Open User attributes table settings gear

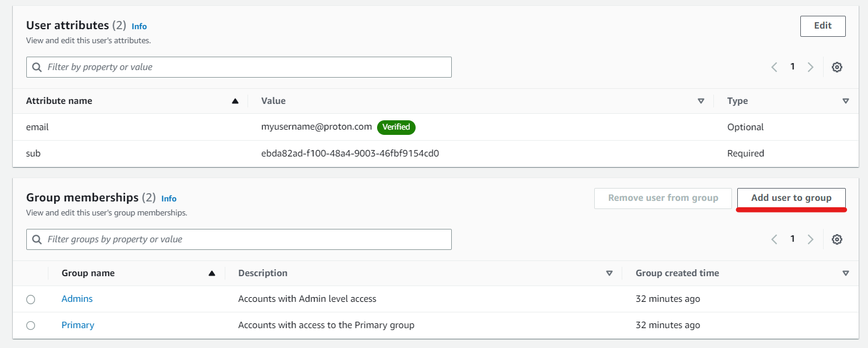(836, 67)
